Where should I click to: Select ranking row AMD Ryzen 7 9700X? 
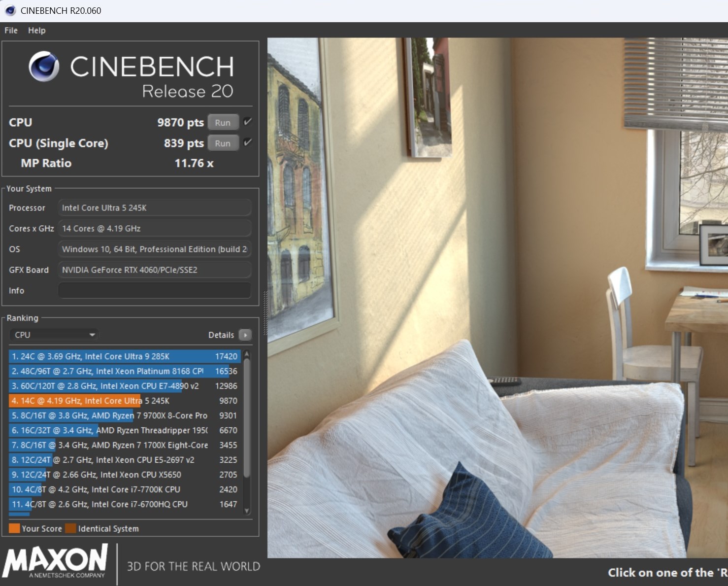point(125,415)
